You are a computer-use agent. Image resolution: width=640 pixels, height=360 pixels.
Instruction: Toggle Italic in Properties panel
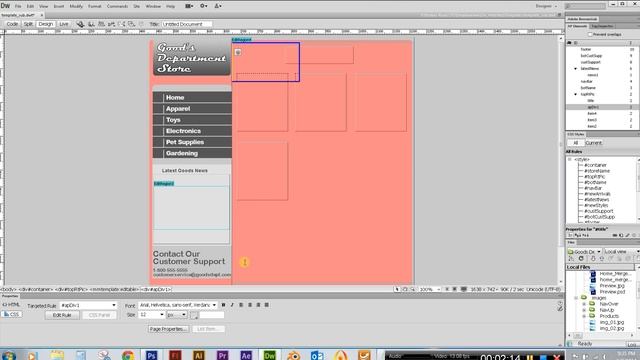click(232, 305)
